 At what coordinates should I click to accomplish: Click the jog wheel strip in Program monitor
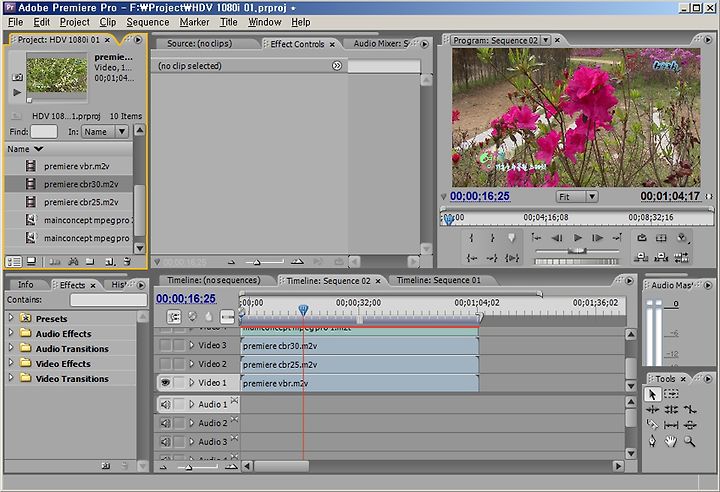(577, 261)
